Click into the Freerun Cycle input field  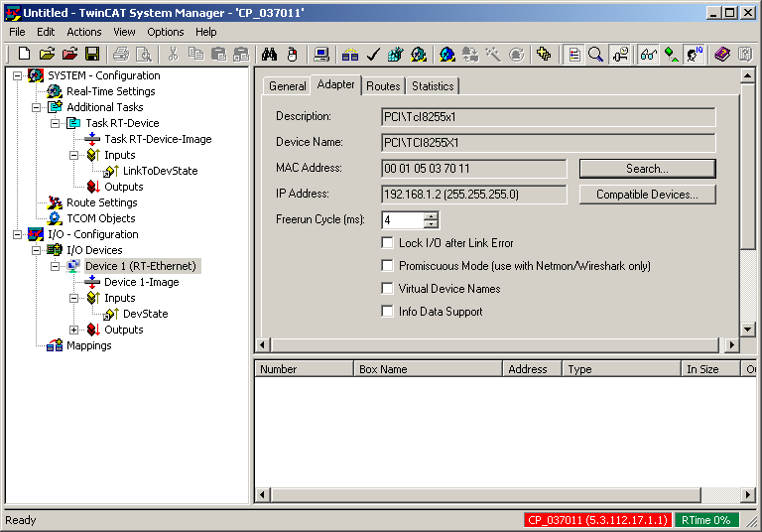click(403, 220)
